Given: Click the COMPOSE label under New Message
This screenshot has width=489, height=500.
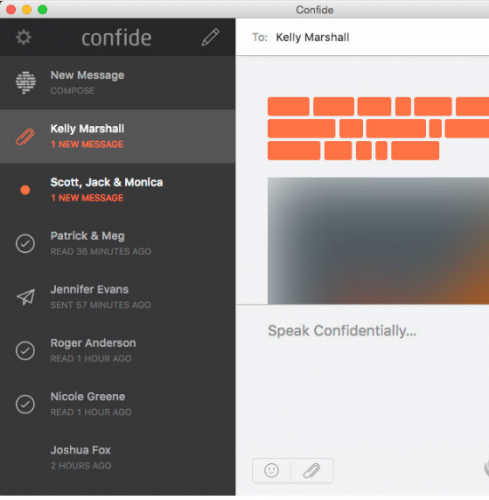Looking at the screenshot, I should (72, 91).
